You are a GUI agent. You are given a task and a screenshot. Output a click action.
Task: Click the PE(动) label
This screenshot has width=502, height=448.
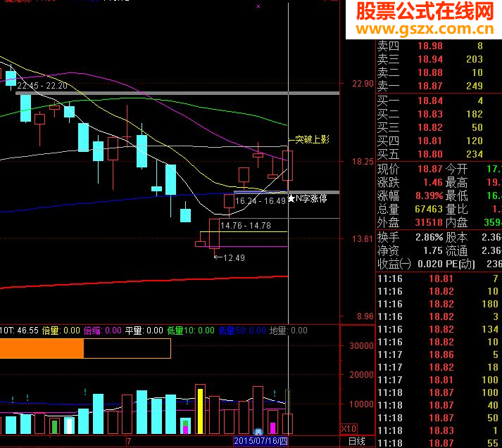pyautogui.click(x=460, y=264)
